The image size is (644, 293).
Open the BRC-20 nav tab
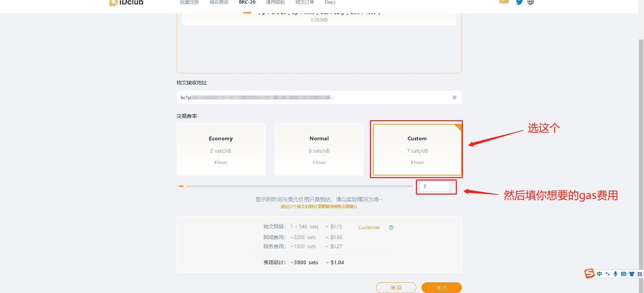247,2
